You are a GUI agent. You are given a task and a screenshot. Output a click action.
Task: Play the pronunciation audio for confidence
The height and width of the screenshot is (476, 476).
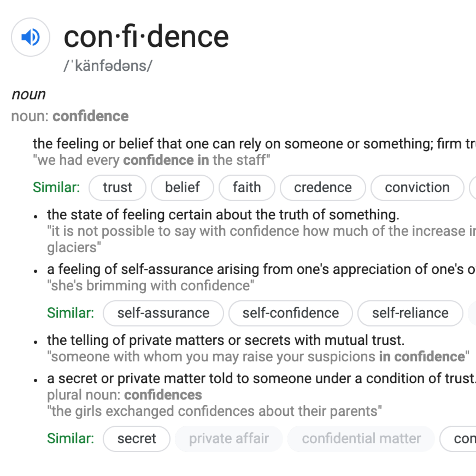pos(31,37)
